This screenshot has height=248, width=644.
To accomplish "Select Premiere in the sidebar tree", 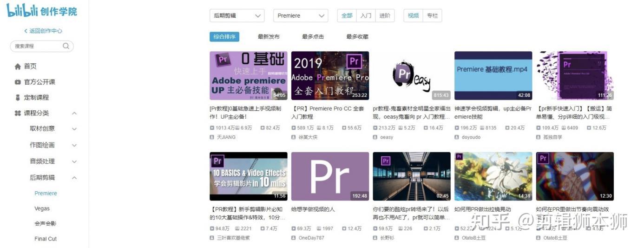I will click(46, 193).
